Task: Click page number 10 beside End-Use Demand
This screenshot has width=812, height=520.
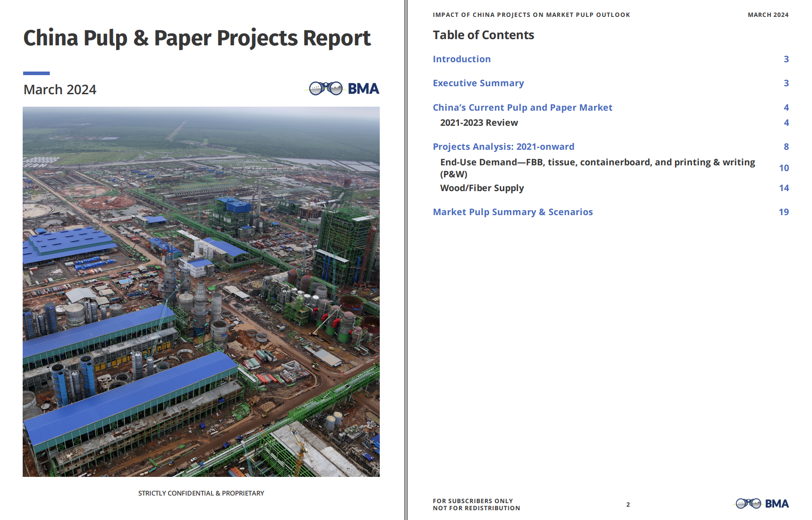Action: click(x=784, y=168)
